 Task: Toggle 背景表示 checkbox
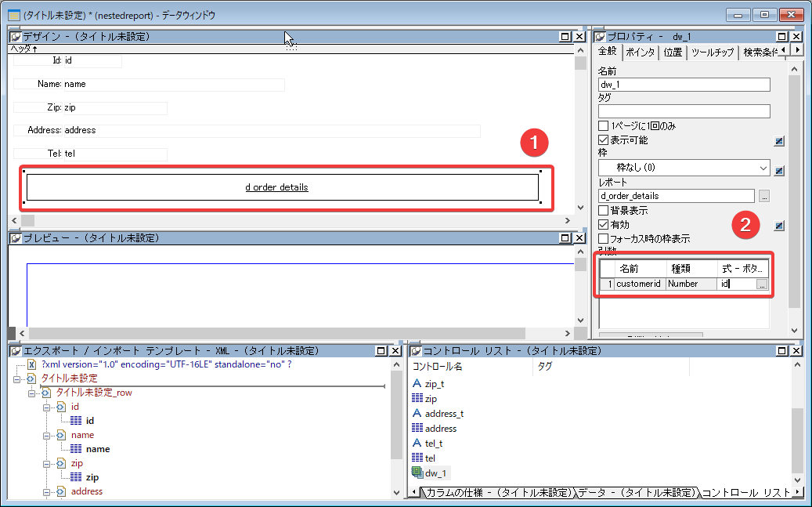pos(603,211)
